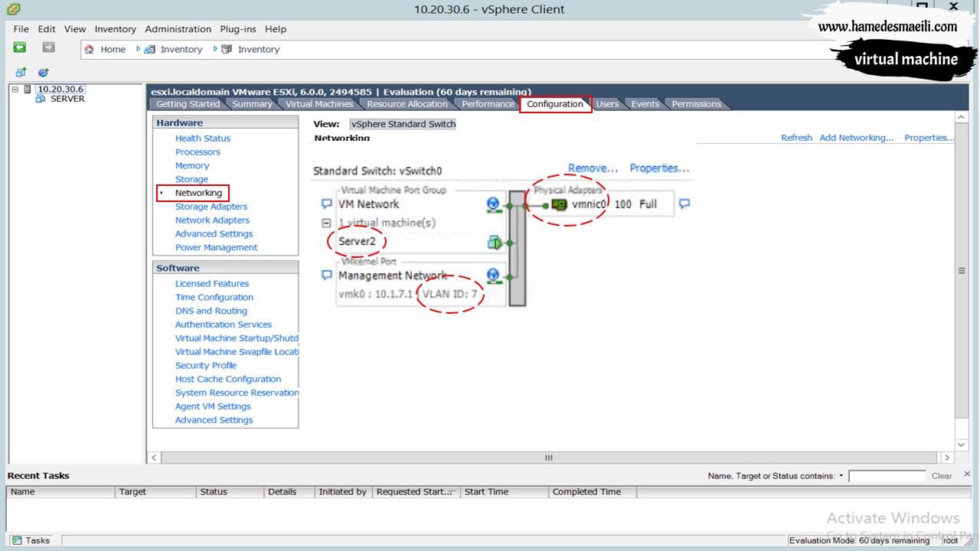The image size is (980, 551).
Task: Sort recent tasks by Name column header
Action: pyautogui.click(x=61, y=492)
